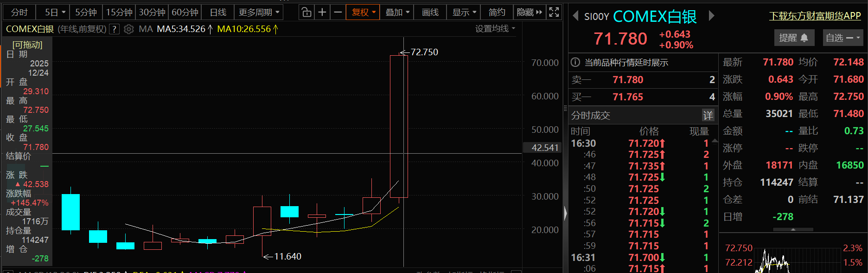Click contract code SI00Y
Screen dimensions: 868x273
(x=596, y=17)
